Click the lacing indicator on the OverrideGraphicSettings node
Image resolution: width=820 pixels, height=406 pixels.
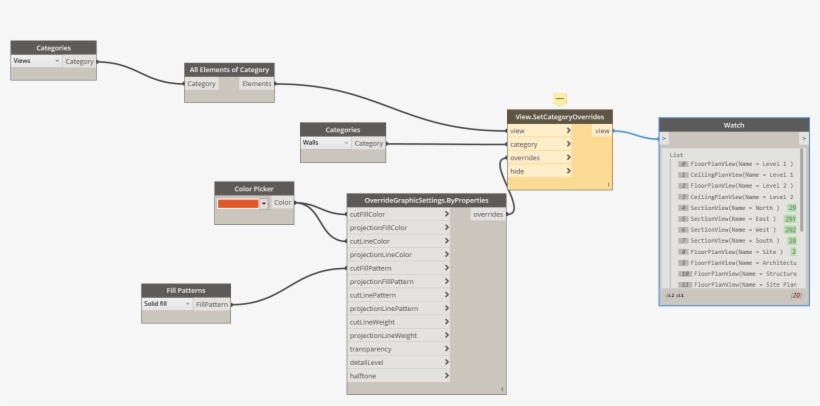coord(501,387)
